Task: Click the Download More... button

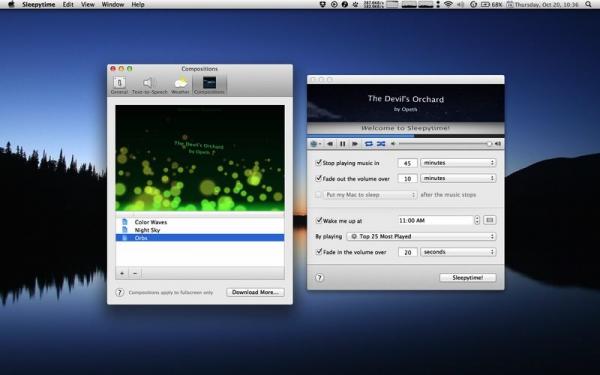Action: 255,292
